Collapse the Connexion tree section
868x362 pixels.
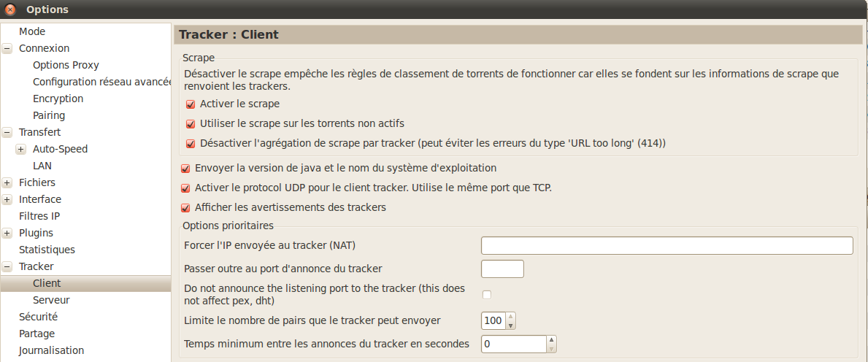(7, 49)
